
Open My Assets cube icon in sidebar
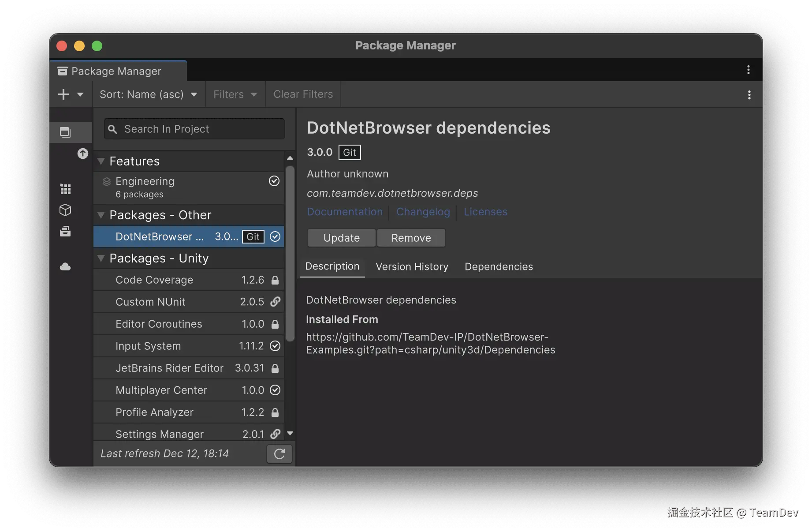point(65,210)
